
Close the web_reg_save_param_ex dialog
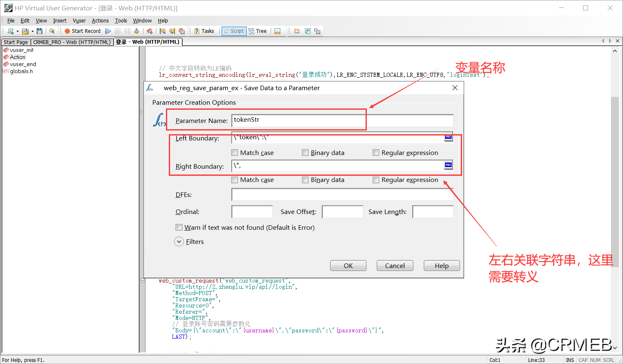point(455,88)
